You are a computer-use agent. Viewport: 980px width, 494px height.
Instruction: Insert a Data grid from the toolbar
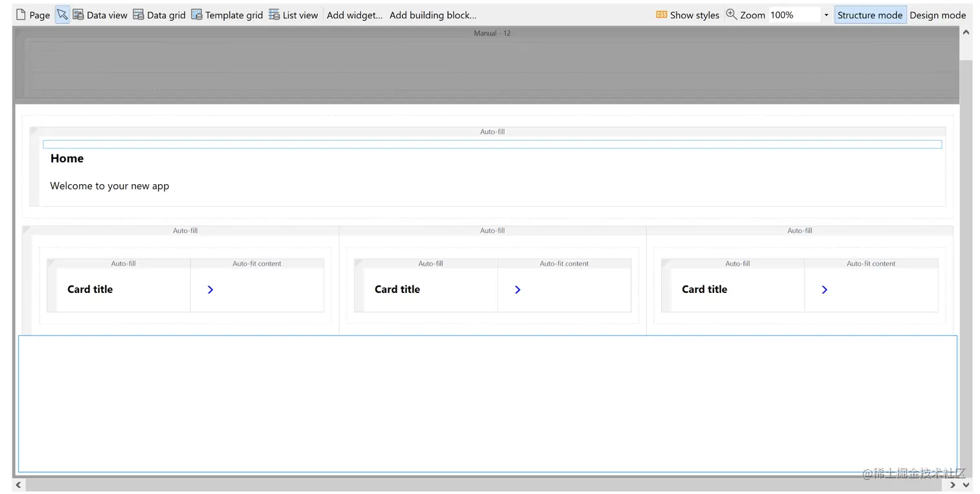point(159,15)
